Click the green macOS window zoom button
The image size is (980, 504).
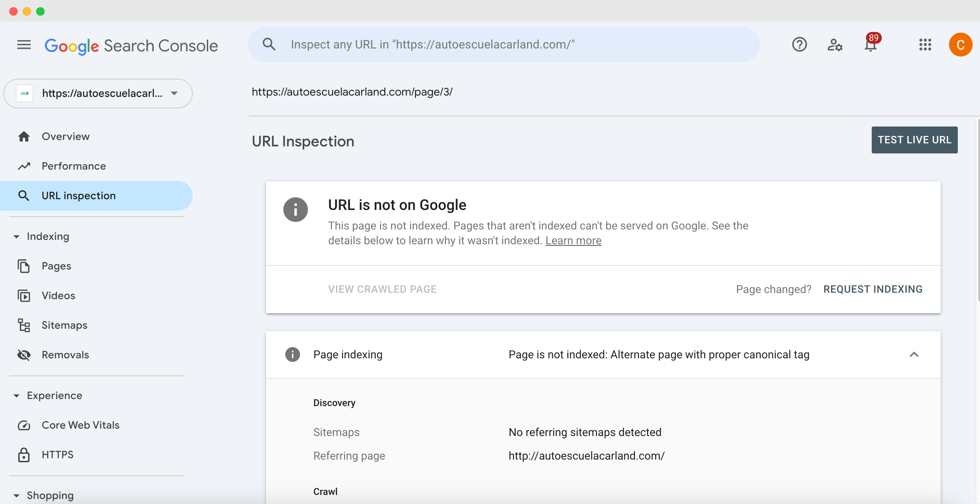pos(40,11)
